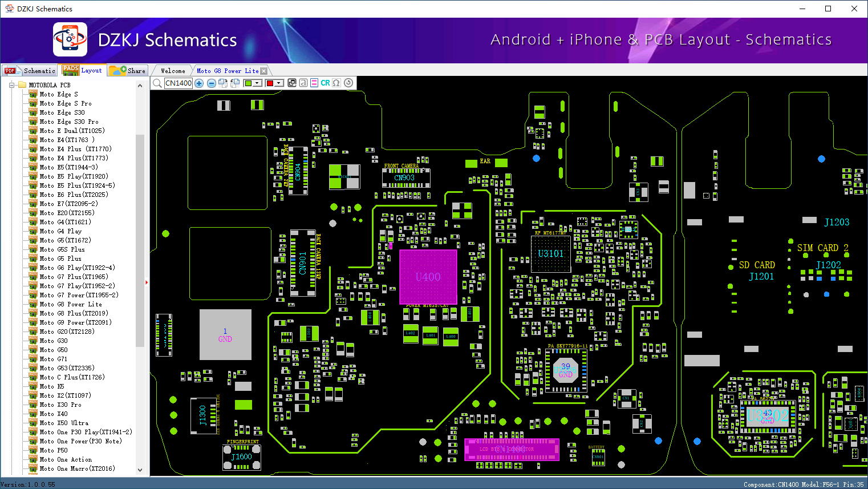Select the U400 power chip on PCB
The image size is (868, 489).
[x=428, y=277]
